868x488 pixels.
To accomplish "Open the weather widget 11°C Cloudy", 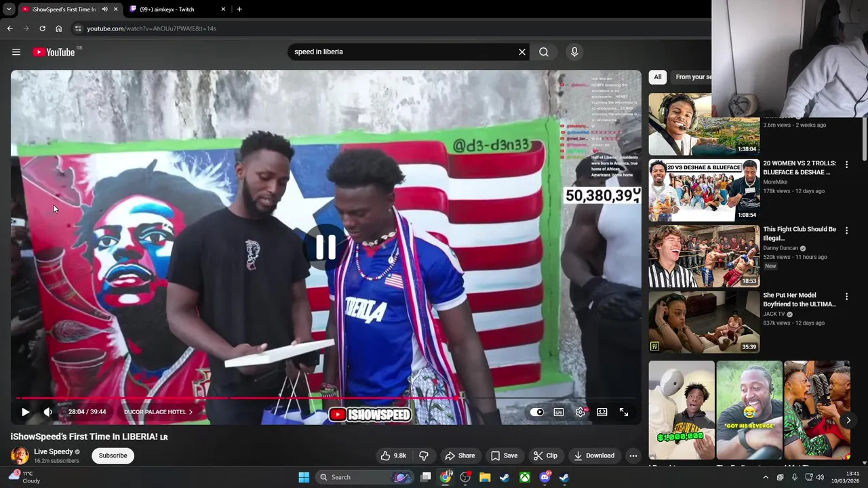I will click(x=24, y=477).
